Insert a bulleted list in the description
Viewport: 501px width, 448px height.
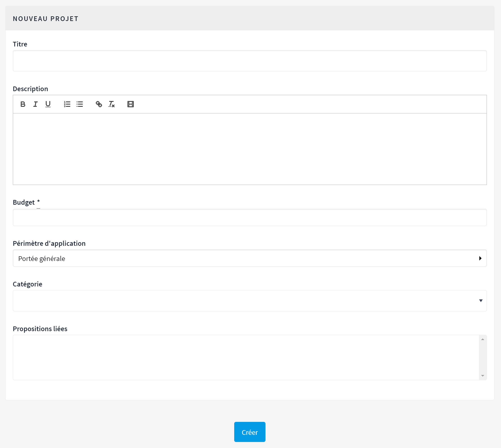click(80, 104)
